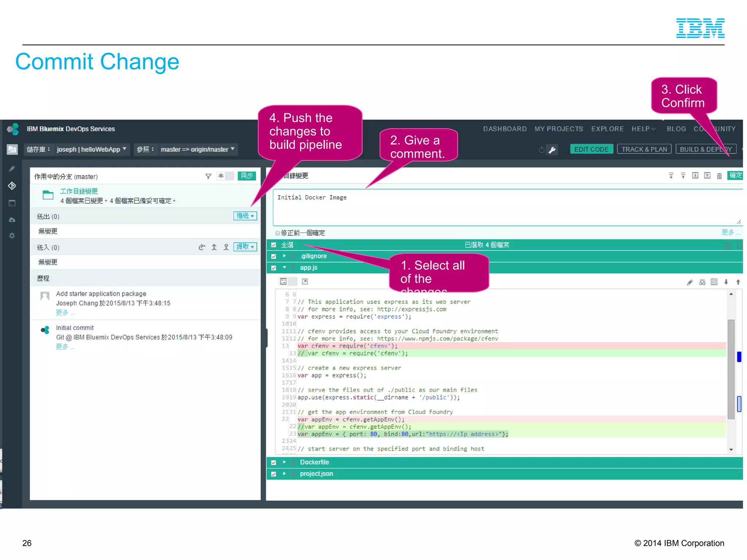
Task: Open the Push dropdown button
Action: pos(245,216)
